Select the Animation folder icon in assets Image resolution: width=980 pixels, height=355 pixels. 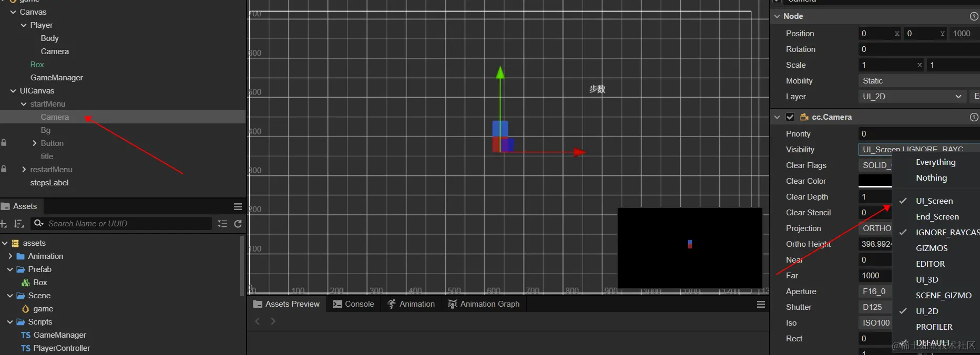(21, 256)
